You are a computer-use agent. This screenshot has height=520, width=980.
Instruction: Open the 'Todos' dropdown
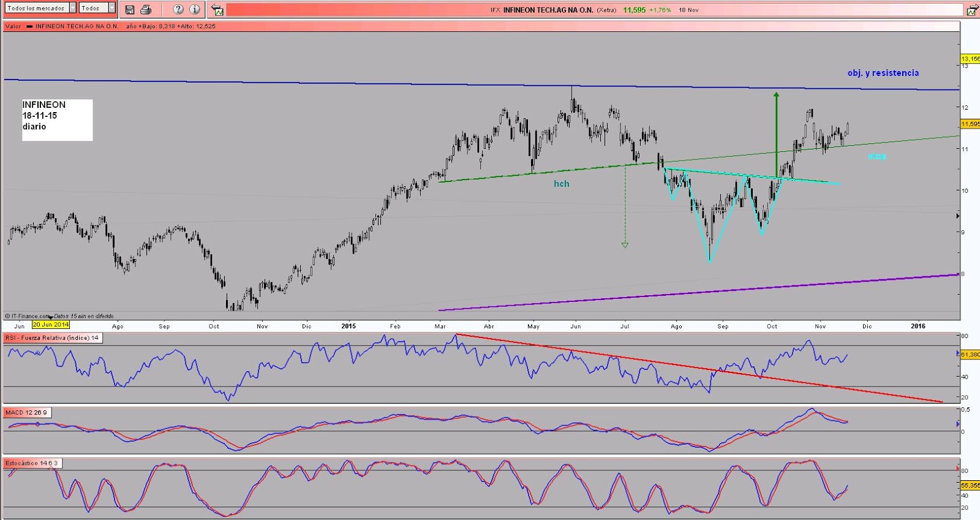97,8
